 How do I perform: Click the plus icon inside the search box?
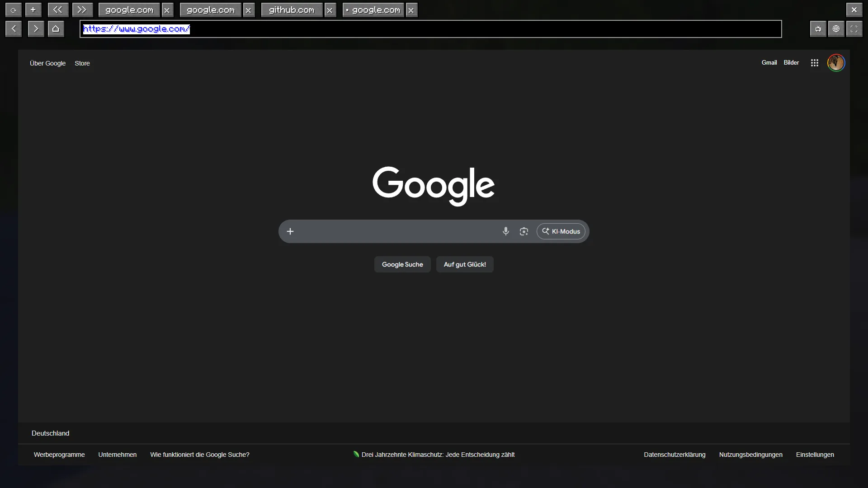[290, 231]
